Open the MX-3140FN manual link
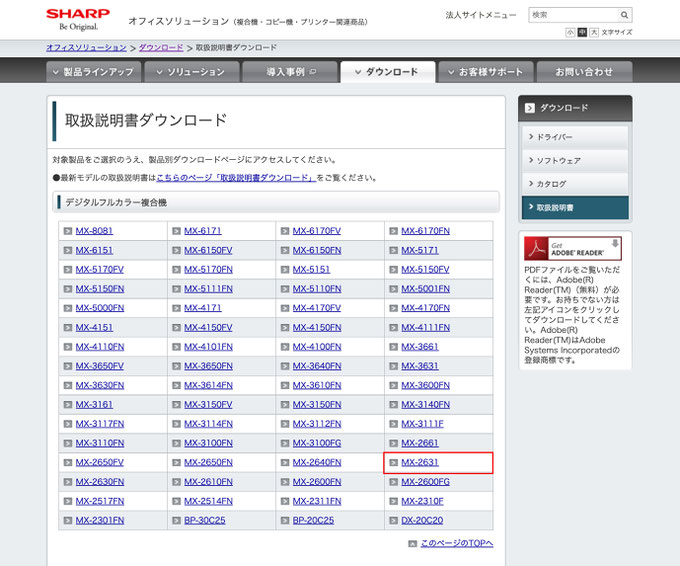This screenshot has height=566, width=680. pyautogui.click(x=425, y=405)
